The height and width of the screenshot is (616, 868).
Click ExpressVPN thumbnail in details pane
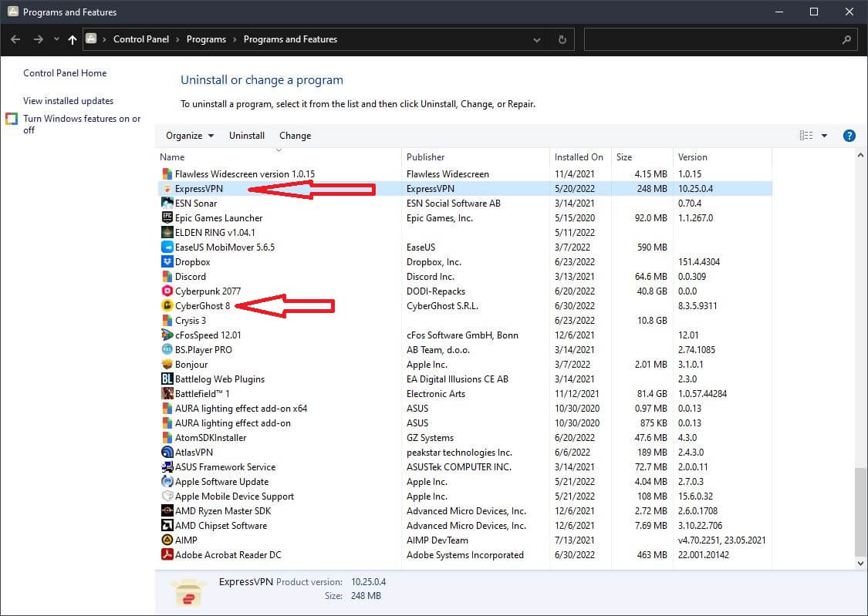click(188, 592)
